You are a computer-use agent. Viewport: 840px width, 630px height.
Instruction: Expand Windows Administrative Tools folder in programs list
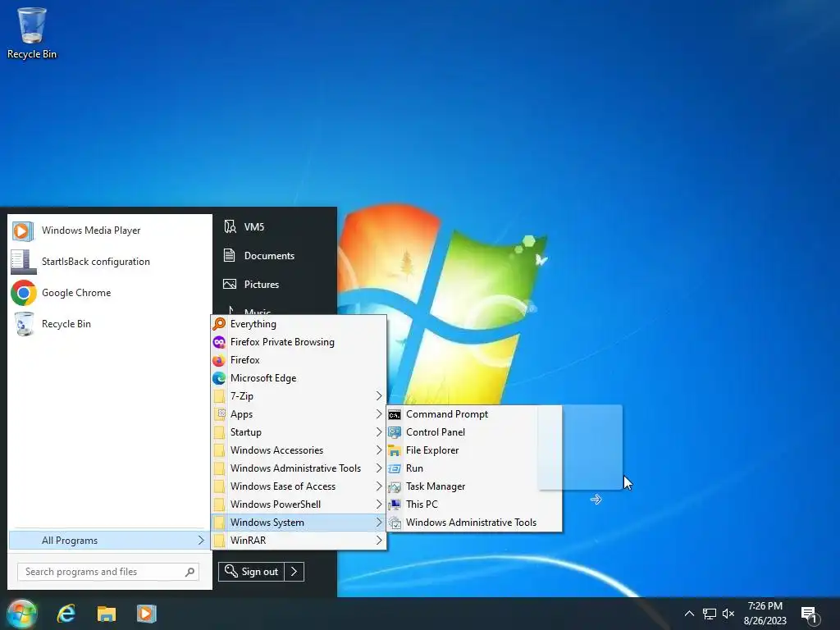(x=299, y=468)
